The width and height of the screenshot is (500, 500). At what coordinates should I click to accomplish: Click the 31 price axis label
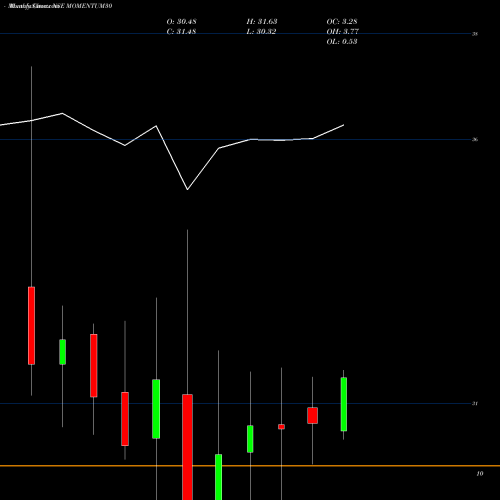(x=475, y=403)
